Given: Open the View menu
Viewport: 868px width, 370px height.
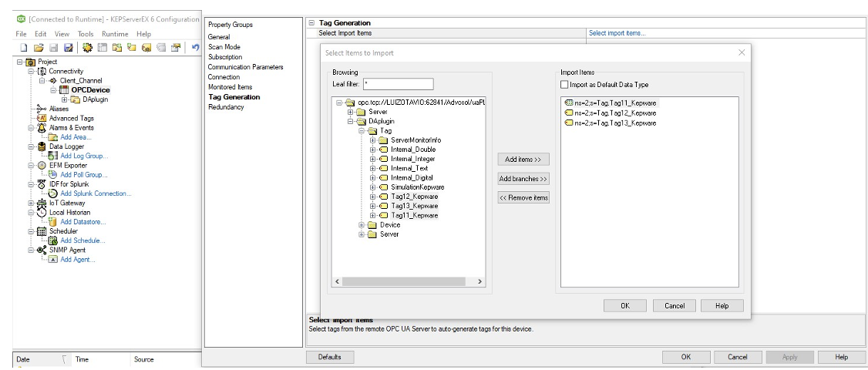Looking at the screenshot, I should [x=62, y=34].
